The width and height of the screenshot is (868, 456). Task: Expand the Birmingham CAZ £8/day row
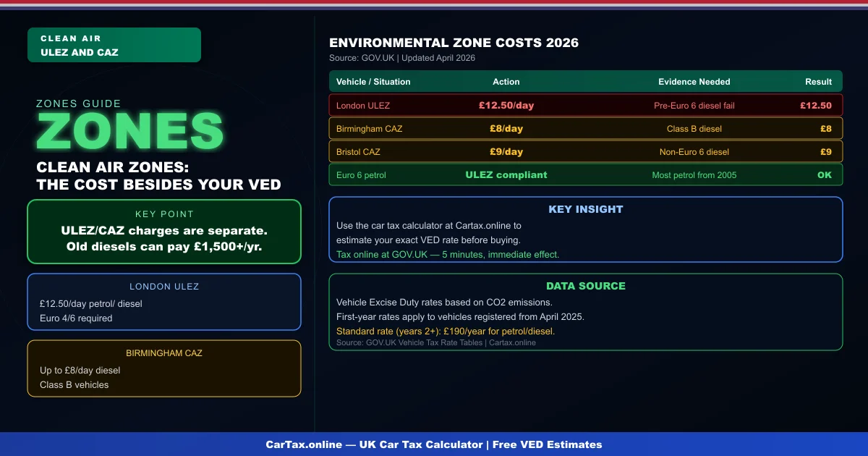click(x=586, y=128)
